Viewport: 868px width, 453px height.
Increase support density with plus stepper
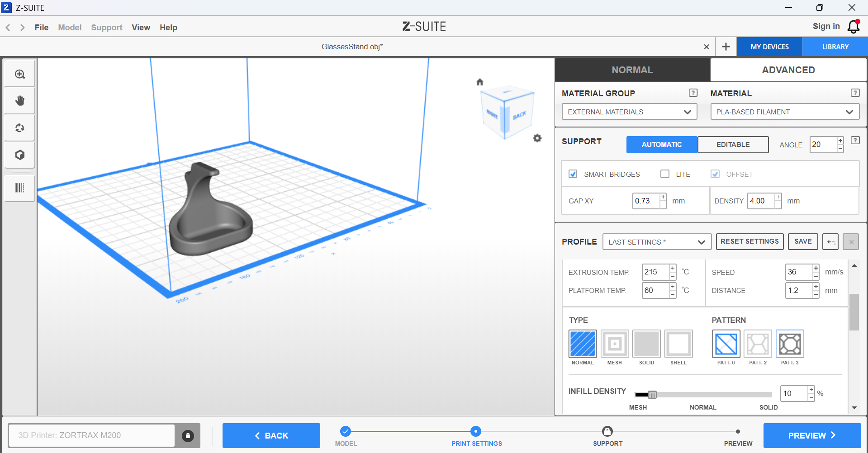tap(778, 197)
